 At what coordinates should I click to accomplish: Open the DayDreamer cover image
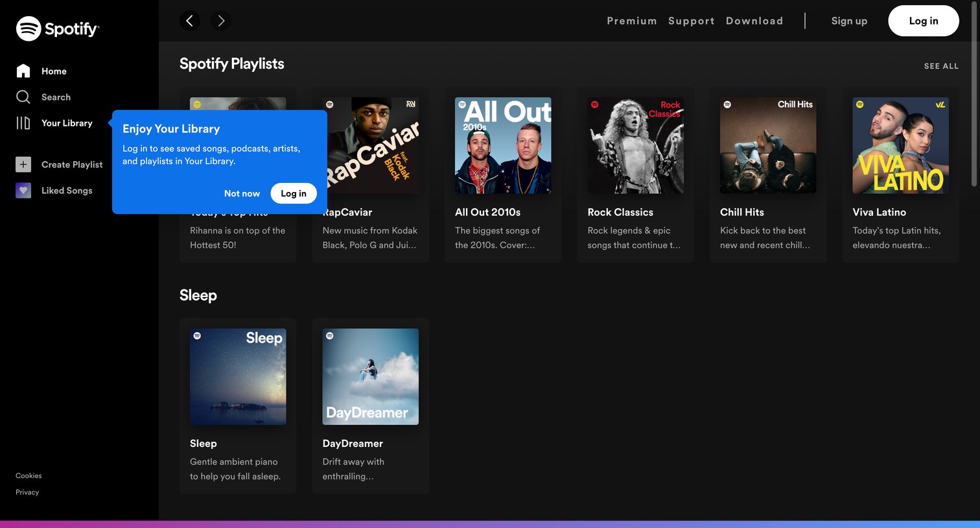371,377
